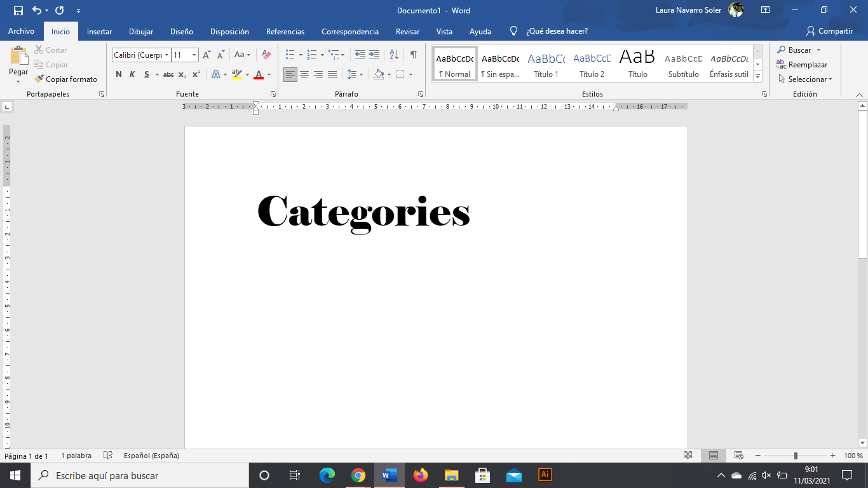Click the Undo arrow icon
868x488 pixels.
tap(37, 10)
